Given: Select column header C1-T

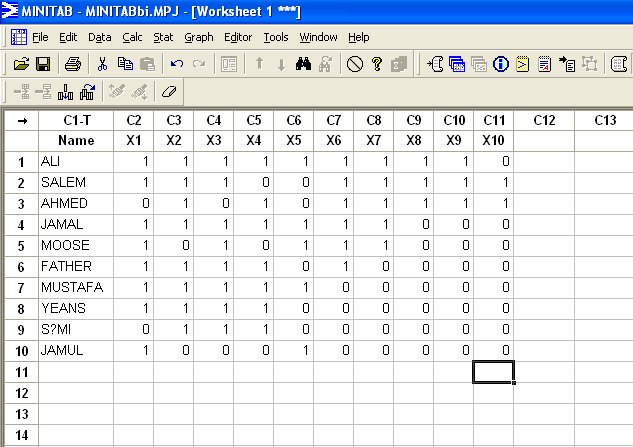Looking at the screenshot, I should 76,120.
